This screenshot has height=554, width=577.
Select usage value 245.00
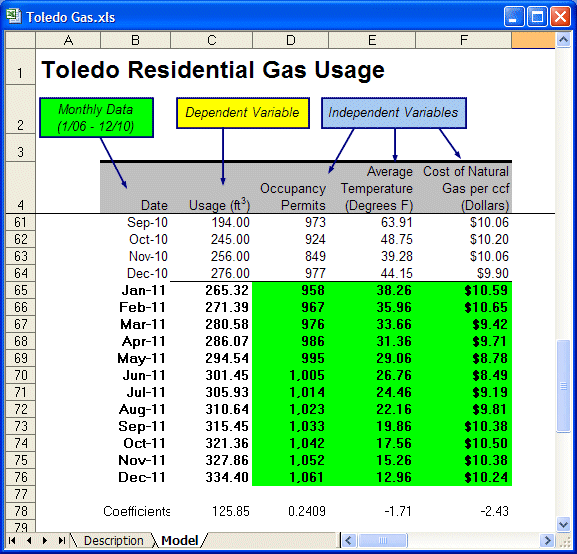pyautogui.click(x=212, y=239)
